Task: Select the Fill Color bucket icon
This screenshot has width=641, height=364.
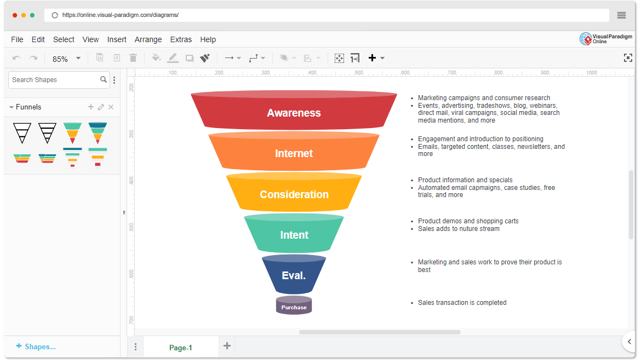Action: coord(156,57)
